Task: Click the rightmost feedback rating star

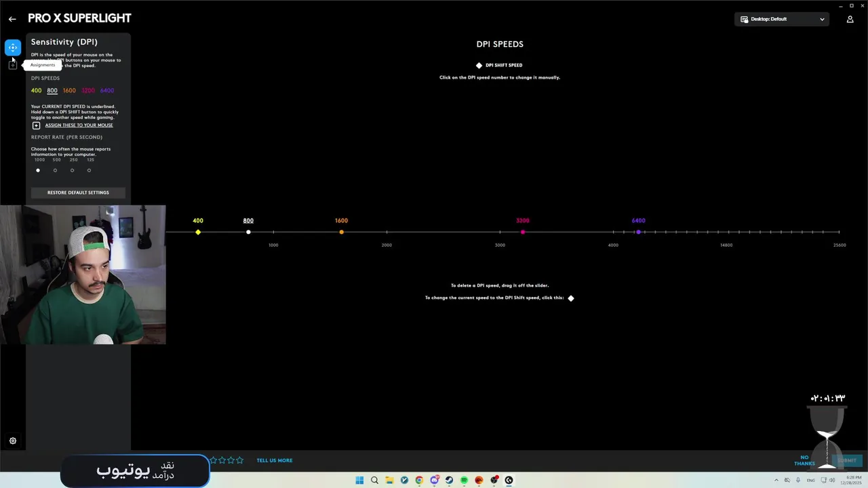Action: tap(239, 460)
